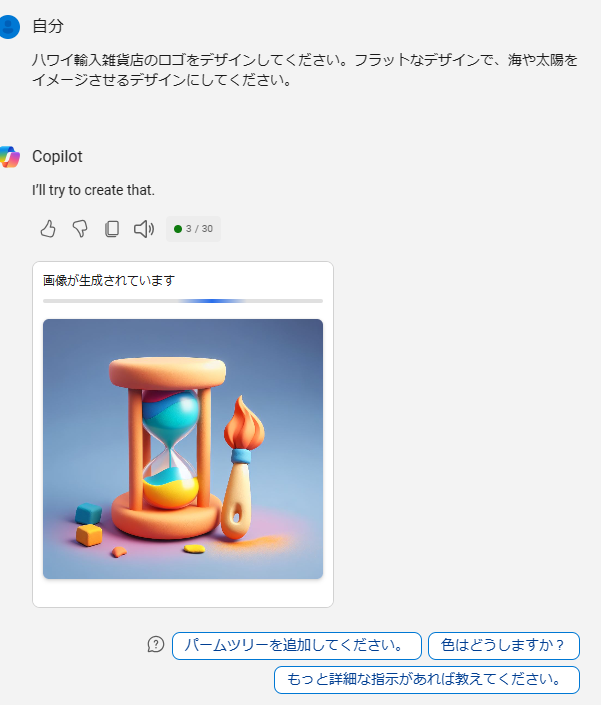Click the thumbs up like icon
The image size is (601, 705).
click(48, 229)
